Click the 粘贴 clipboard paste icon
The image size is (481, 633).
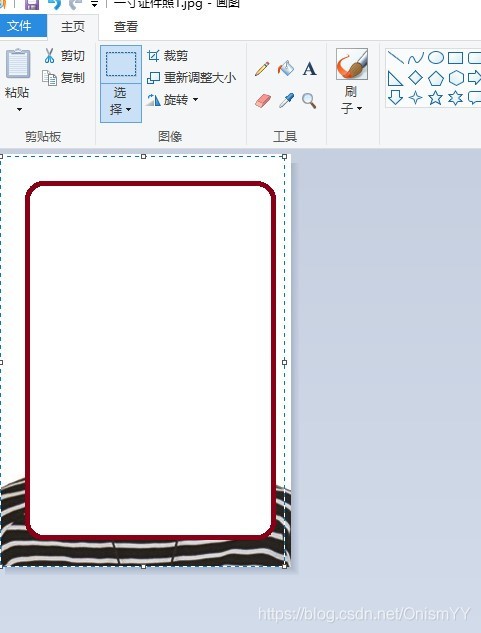pos(17,63)
